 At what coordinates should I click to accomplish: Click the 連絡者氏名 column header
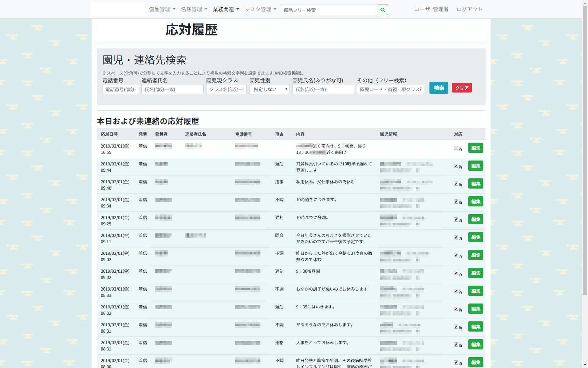[196, 134]
